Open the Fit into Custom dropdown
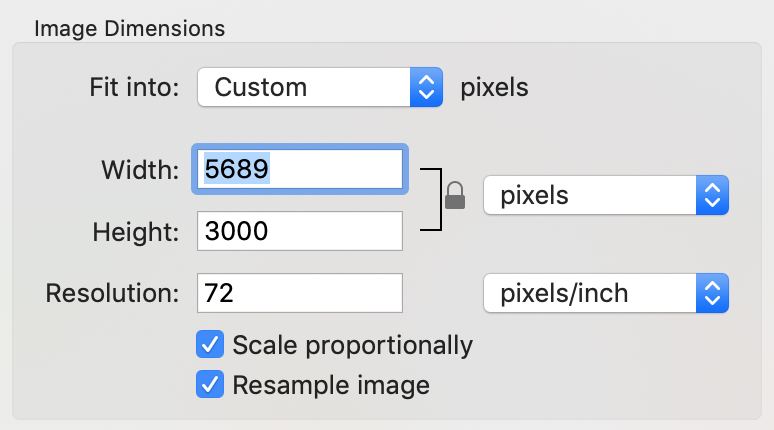This screenshot has width=774, height=430. pyautogui.click(x=320, y=87)
